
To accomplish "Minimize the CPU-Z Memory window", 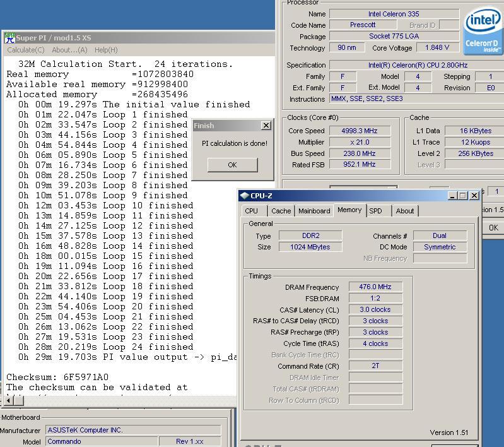I will (x=452, y=196).
